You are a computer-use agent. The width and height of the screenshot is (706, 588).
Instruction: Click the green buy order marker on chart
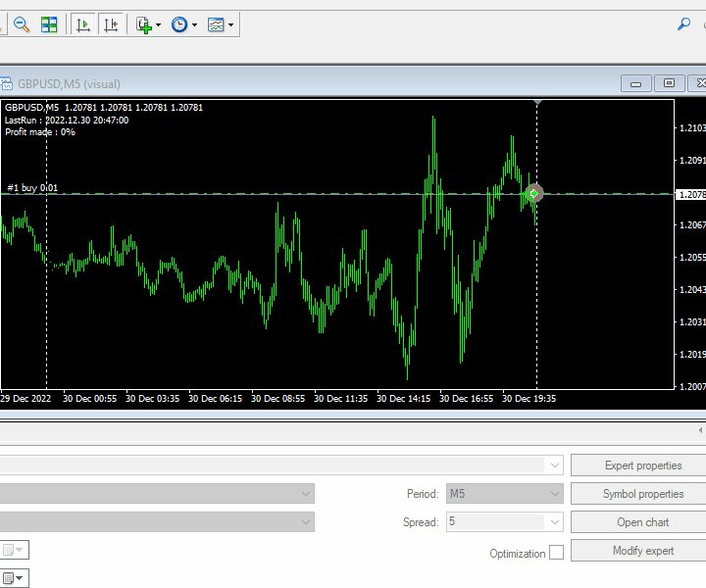(532, 193)
